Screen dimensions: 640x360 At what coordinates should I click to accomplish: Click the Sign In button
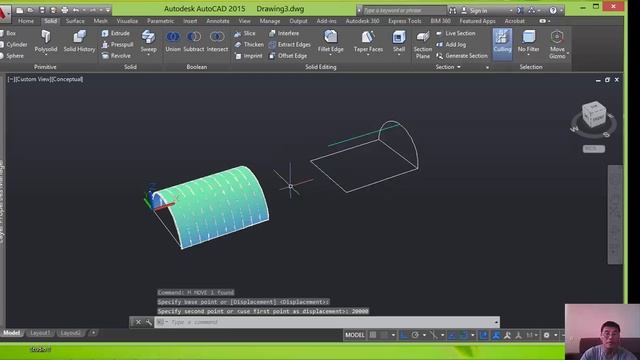tap(474, 11)
